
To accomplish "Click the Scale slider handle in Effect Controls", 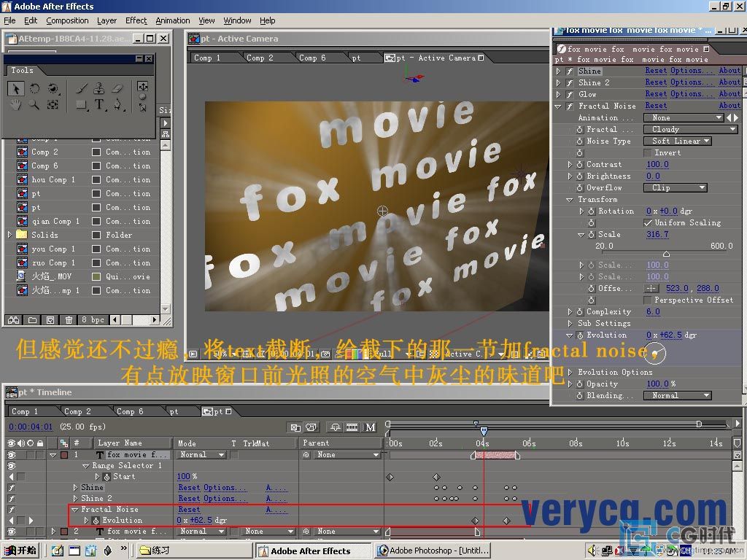I will (x=666, y=254).
